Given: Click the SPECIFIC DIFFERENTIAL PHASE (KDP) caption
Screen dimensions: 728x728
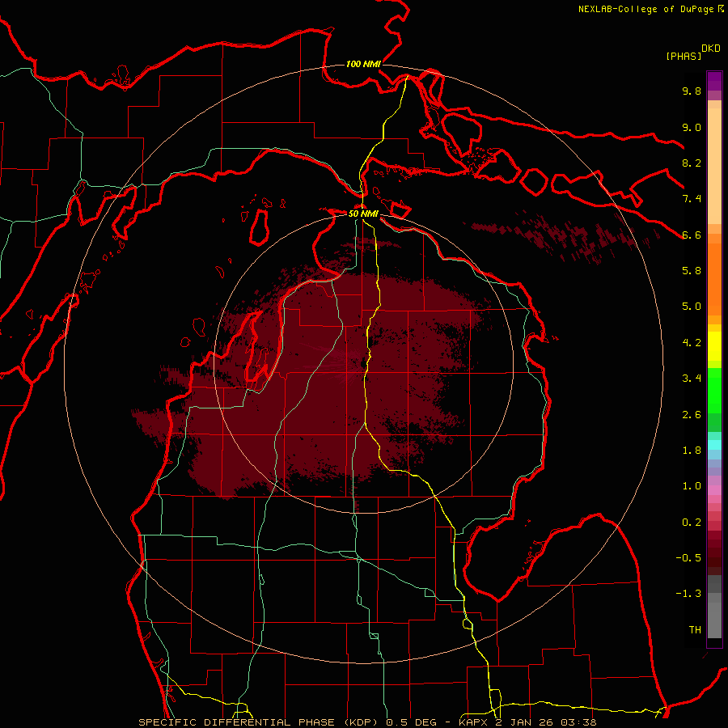Looking at the screenshot, I should pos(258,722).
